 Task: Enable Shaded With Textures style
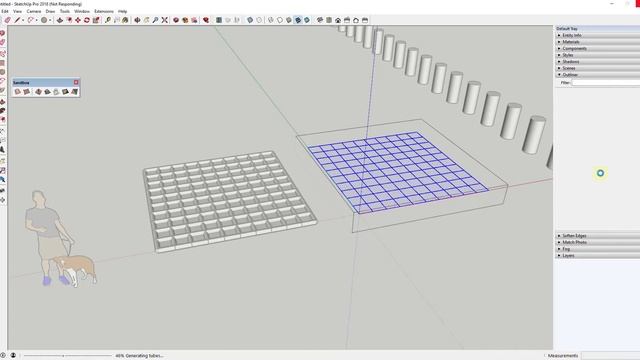click(298, 20)
